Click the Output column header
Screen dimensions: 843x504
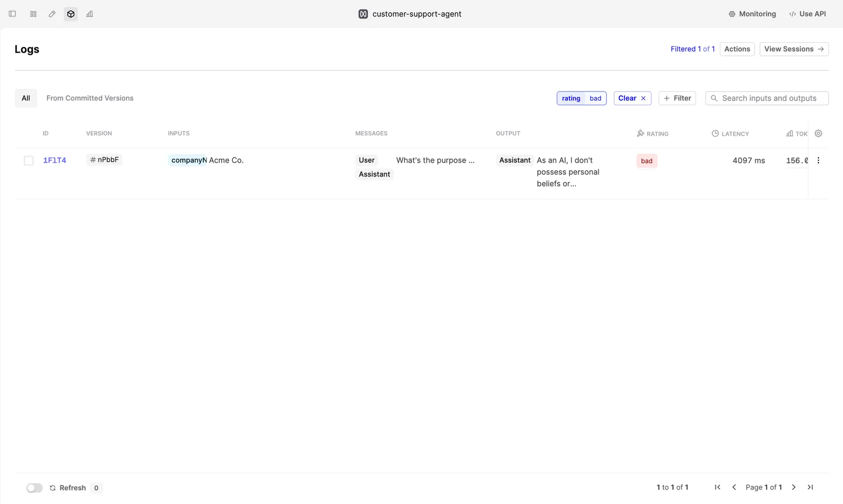point(508,134)
